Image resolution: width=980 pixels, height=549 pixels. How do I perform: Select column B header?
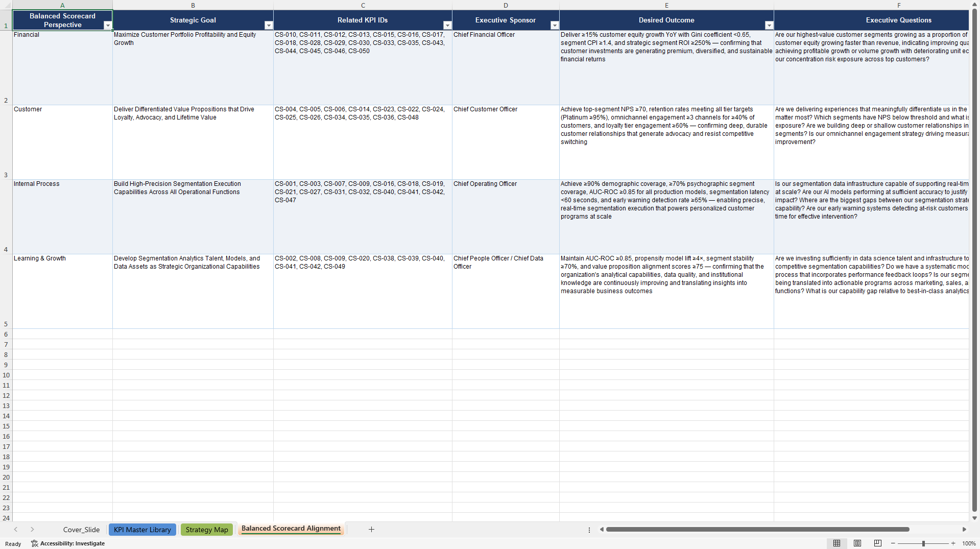193,5
